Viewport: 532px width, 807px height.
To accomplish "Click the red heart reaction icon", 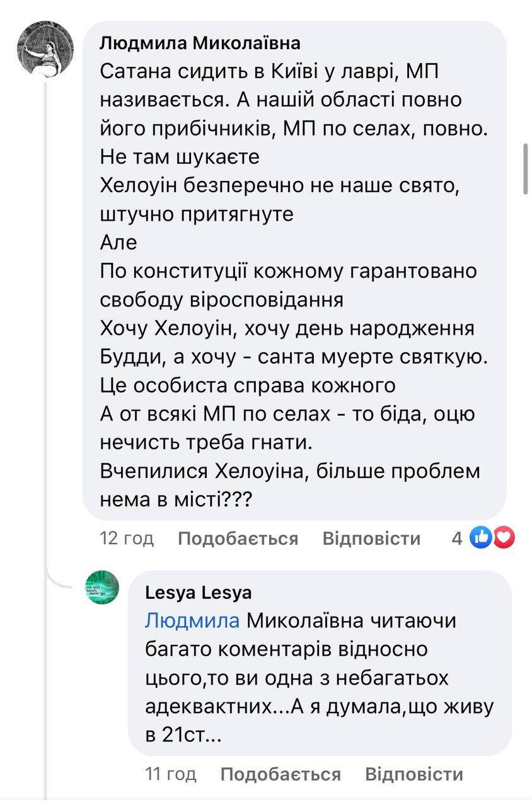I will [504, 538].
